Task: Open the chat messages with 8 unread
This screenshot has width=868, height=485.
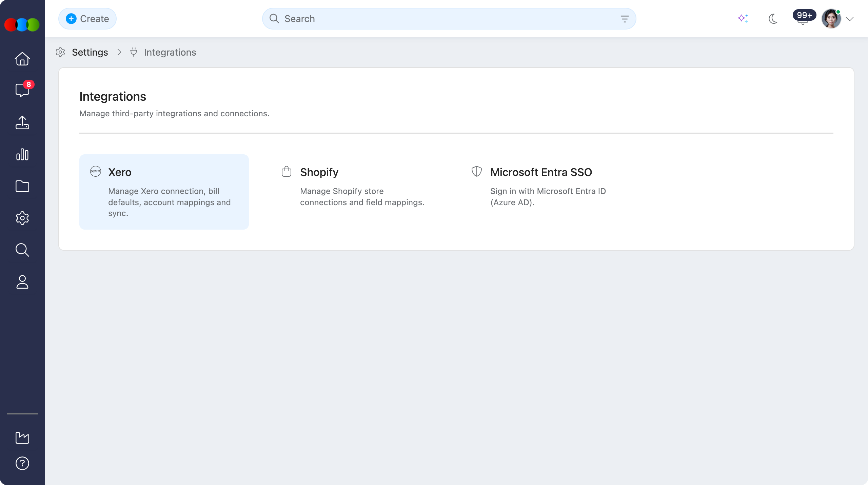Action: pos(22,90)
